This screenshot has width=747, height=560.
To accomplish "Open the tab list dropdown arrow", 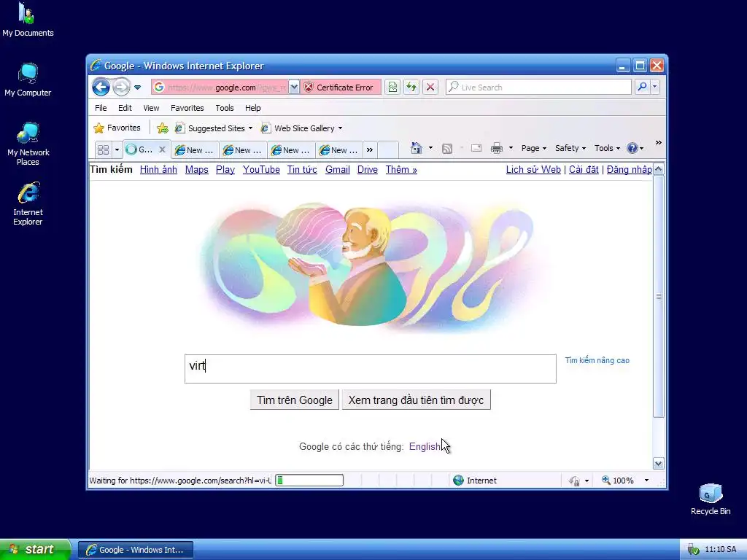I will (117, 150).
